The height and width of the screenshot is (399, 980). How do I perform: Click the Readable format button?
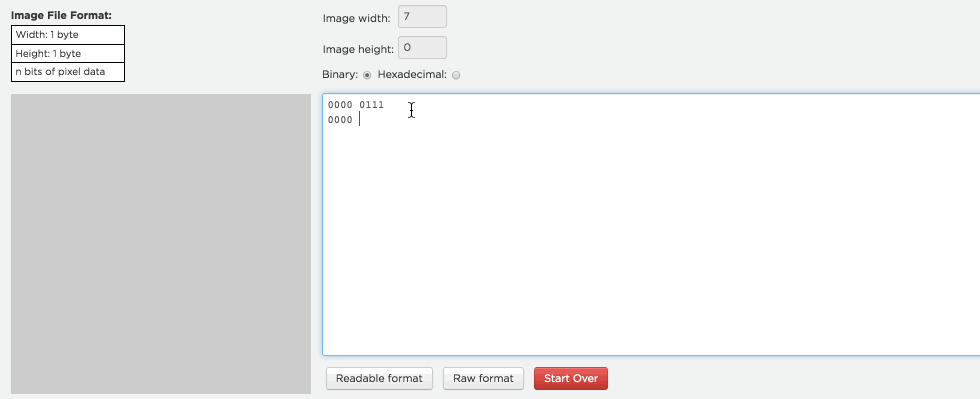pos(379,378)
